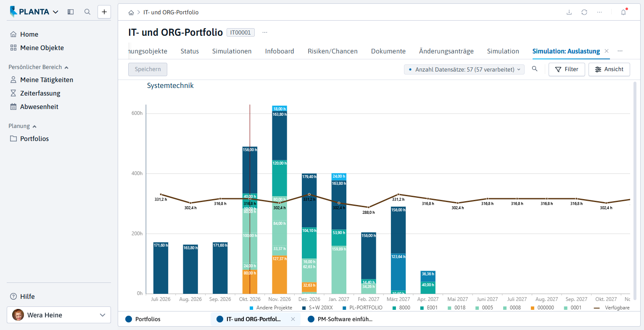Open overflow tabs menu after Simulation: Auslastung

[620, 51]
